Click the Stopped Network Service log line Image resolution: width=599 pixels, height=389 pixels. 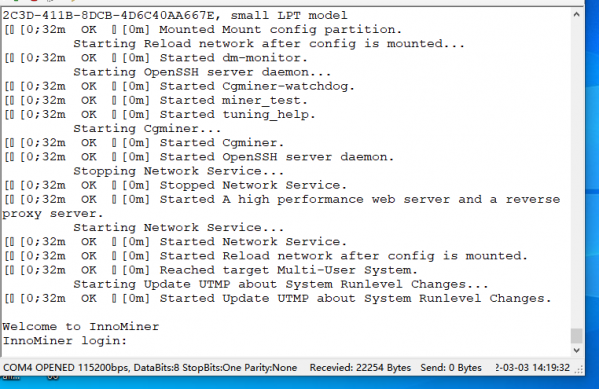175,185
